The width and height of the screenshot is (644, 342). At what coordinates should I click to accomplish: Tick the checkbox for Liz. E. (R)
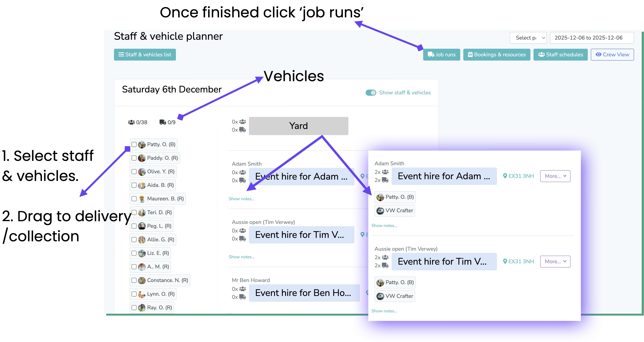tap(134, 253)
